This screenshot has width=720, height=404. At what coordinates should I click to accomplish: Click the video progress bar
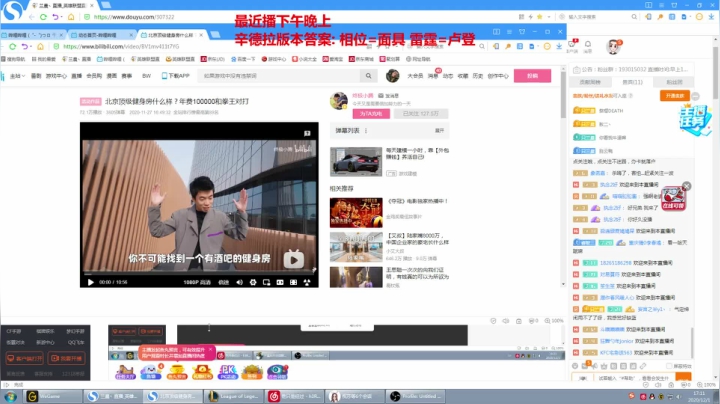pos(199,274)
